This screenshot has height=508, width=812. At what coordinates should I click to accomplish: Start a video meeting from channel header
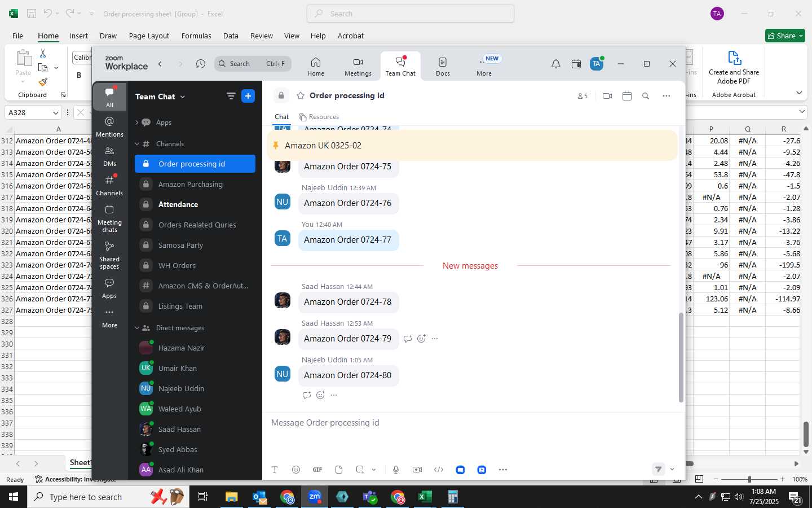607,96
